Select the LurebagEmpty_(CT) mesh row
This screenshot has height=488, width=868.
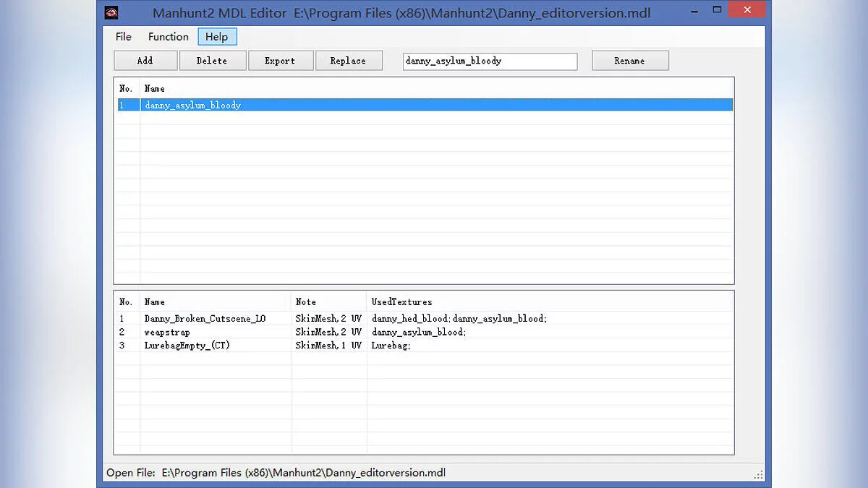[x=425, y=346]
